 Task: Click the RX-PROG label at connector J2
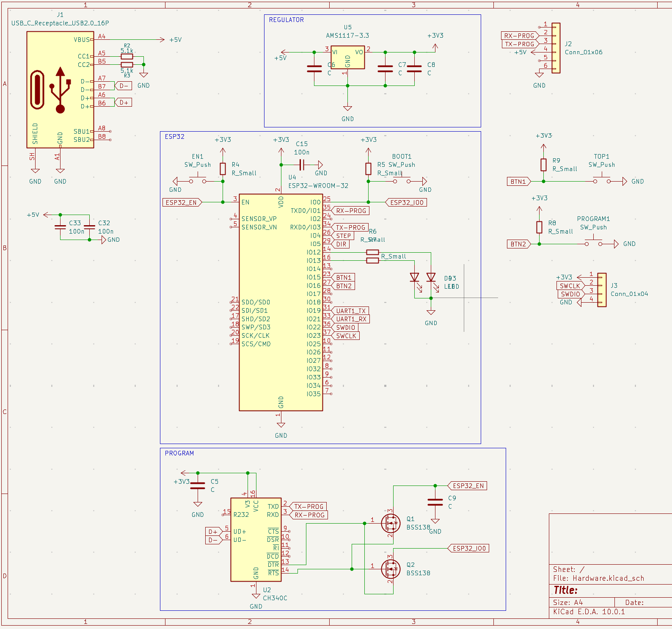(520, 36)
